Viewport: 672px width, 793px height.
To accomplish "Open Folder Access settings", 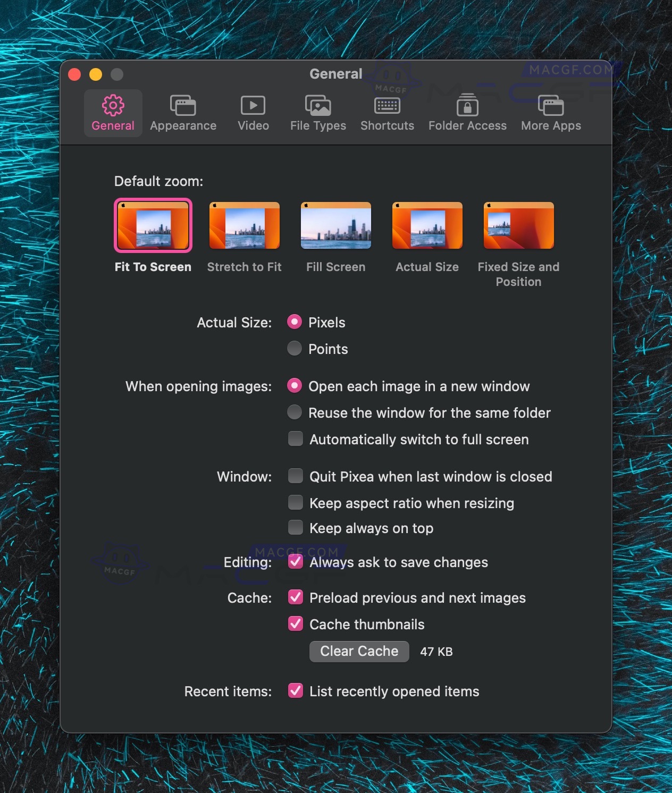I will pos(467,112).
